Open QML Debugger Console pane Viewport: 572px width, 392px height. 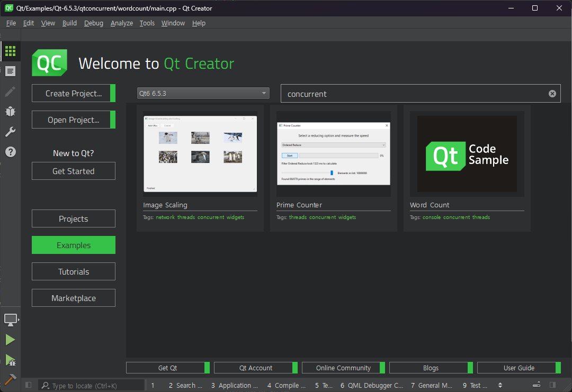pos(371,386)
